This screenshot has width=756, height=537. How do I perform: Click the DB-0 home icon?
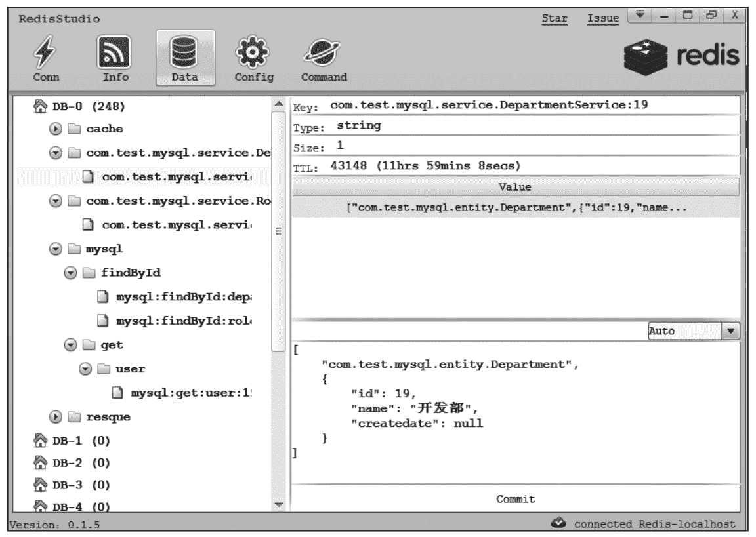[41, 106]
